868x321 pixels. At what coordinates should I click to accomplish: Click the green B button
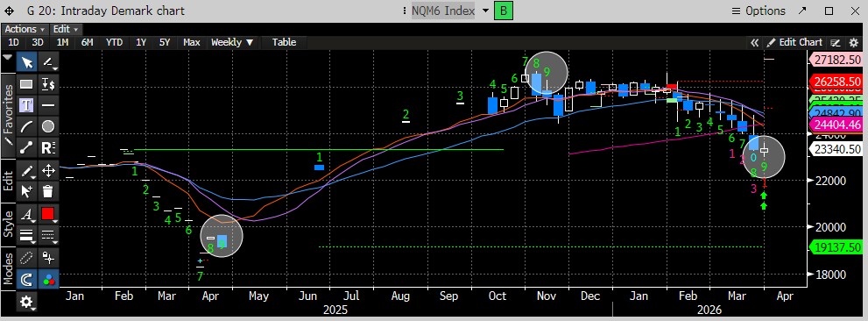[504, 11]
